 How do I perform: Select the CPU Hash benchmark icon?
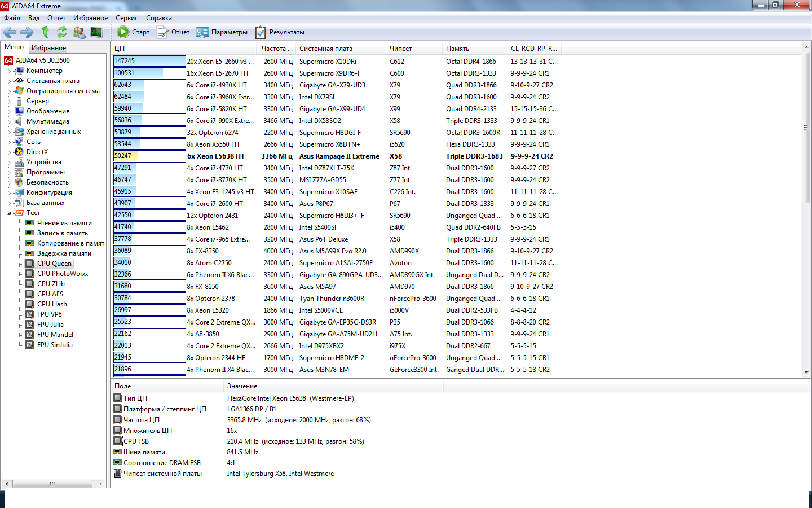(x=30, y=304)
